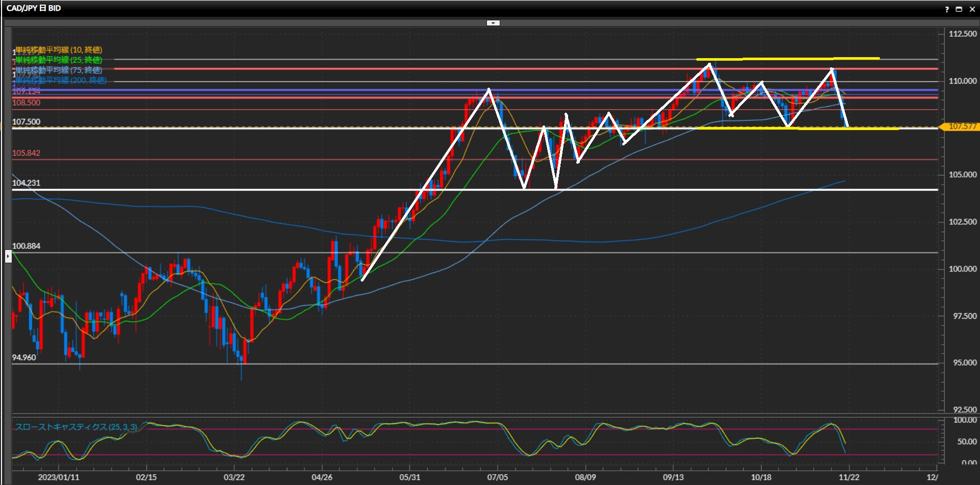Expand the left side panel arrow
The width and height of the screenshot is (980, 485).
pyautogui.click(x=8, y=256)
